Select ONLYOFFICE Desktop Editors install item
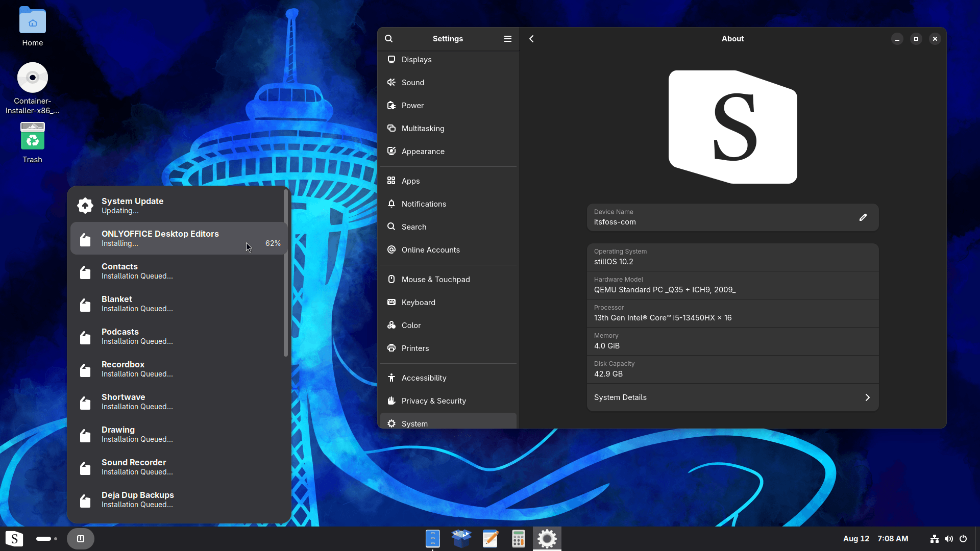This screenshot has width=980, height=551. pyautogui.click(x=179, y=238)
